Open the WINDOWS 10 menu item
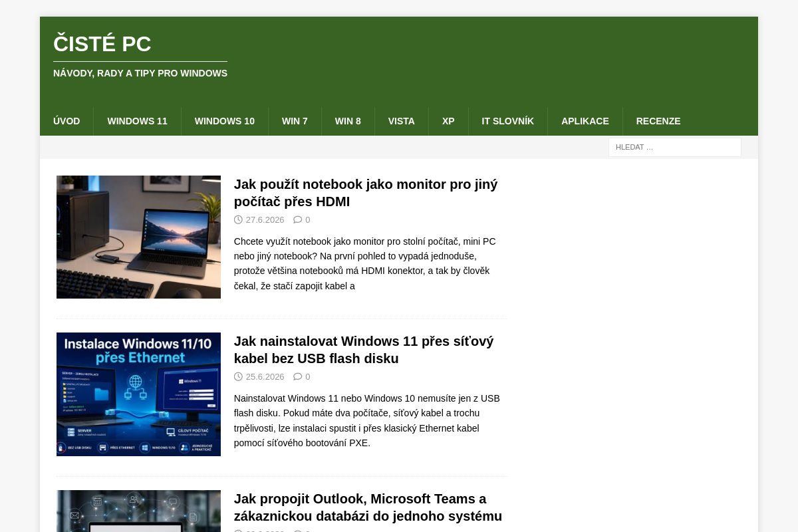Screen dimensions: 798x532 coord(225,121)
